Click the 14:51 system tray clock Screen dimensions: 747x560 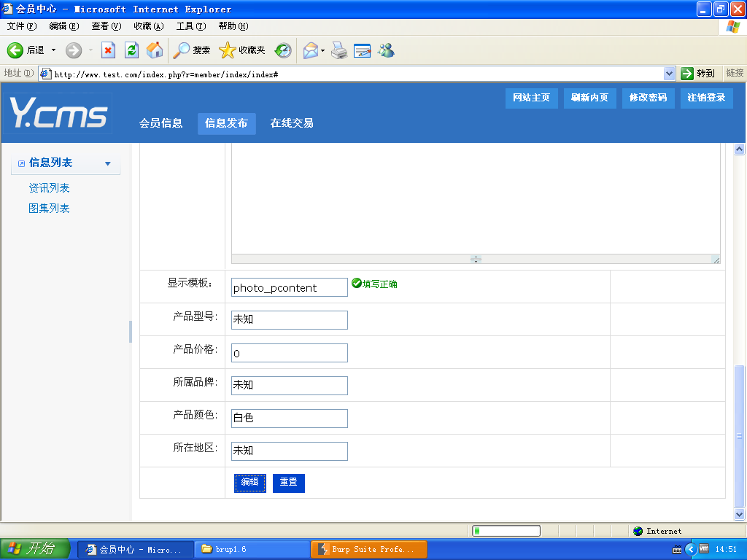pyautogui.click(x=726, y=550)
